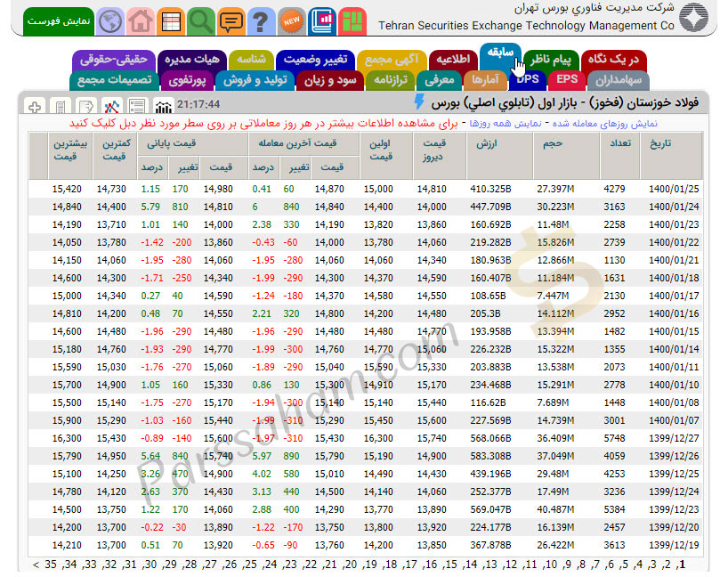Go to page 2 in pagination
Viewport: 728px width, 577px height.
coord(667,565)
